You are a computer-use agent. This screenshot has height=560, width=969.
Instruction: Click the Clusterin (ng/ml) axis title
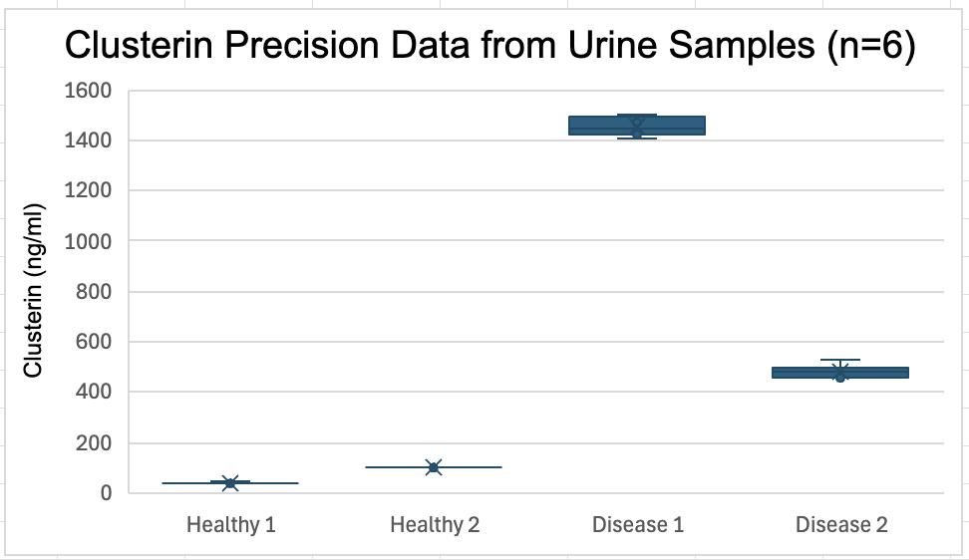pos(33,291)
